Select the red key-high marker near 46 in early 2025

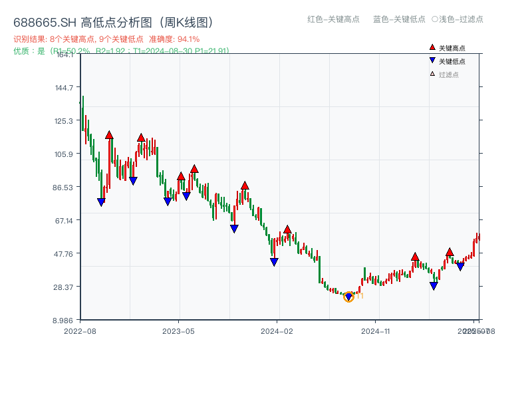[415, 257]
